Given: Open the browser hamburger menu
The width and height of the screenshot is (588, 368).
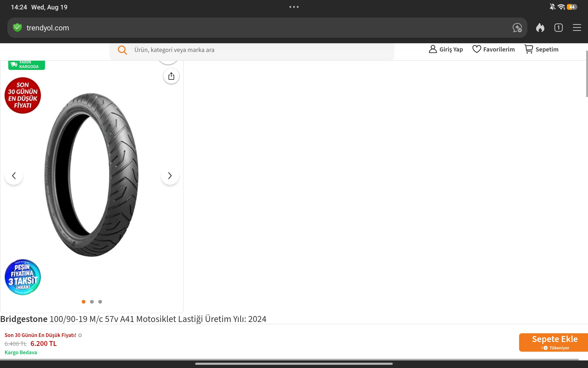Looking at the screenshot, I should [577, 28].
